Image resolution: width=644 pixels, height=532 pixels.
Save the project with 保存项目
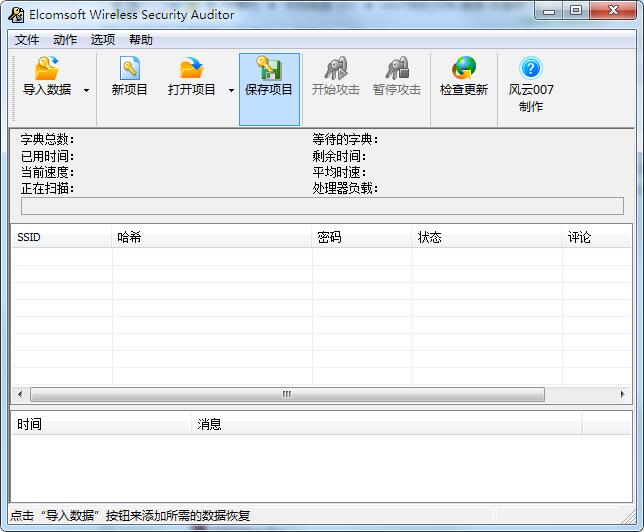click(x=269, y=89)
